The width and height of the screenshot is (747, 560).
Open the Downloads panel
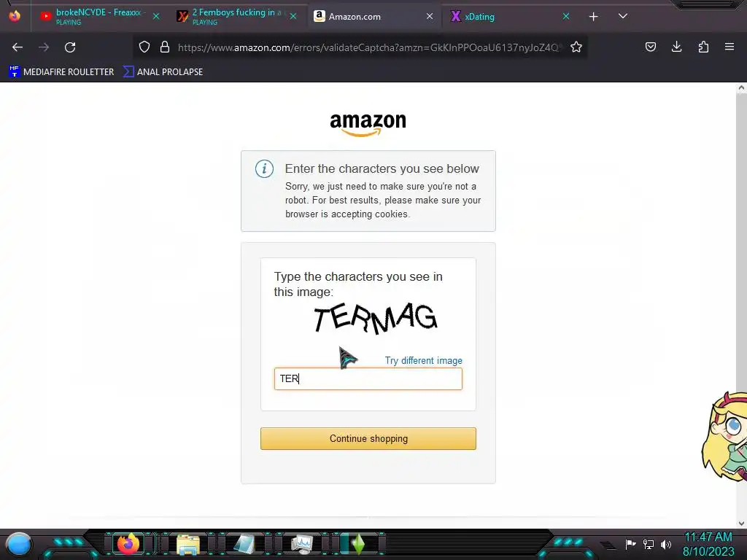[676, 47]
